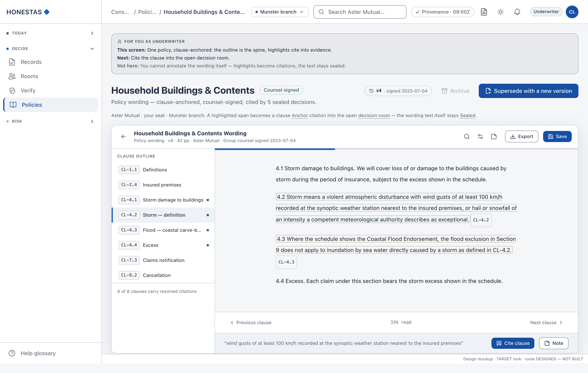
Task: Focus the Search Aster Mutual field
Action: 360,12
